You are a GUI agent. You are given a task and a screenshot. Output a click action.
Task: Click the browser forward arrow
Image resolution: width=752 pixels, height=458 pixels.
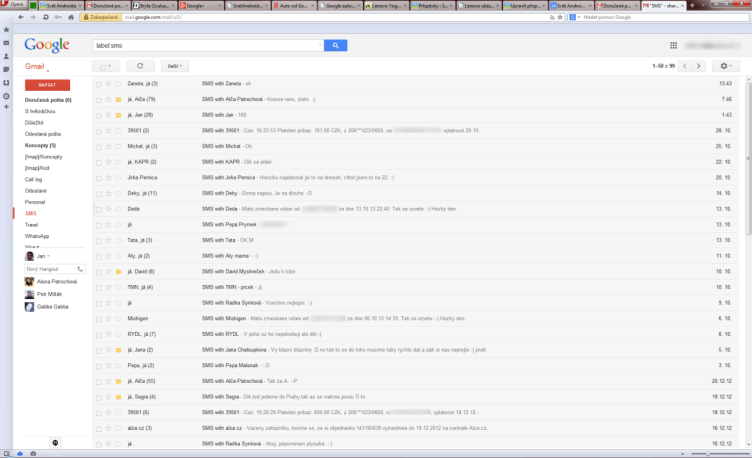(x=33, y=17)
